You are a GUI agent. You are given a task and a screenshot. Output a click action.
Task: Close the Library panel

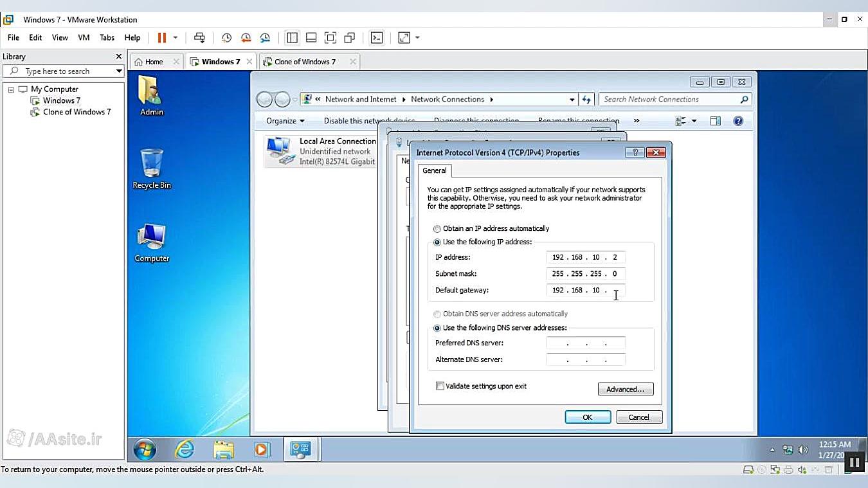[118, 57]
